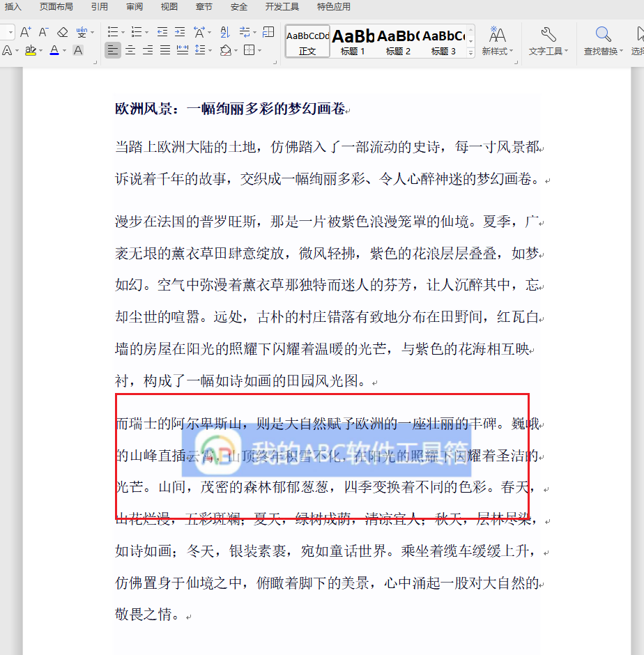Open the Text Tools feature
Screen dimensions: 644x655
[x=548, y=38]
